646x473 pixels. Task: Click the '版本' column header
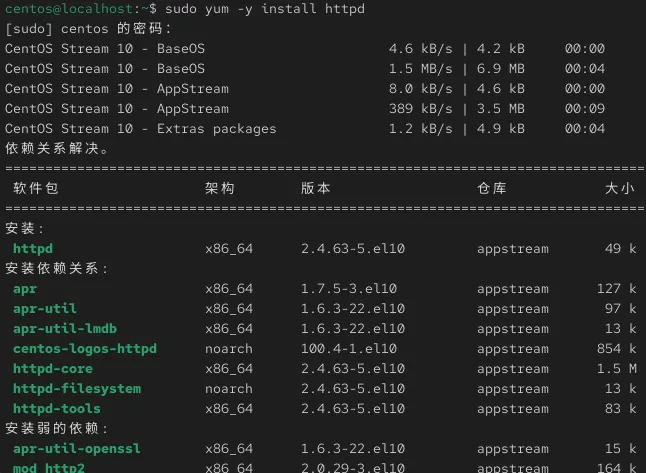[x=316, y=188]
